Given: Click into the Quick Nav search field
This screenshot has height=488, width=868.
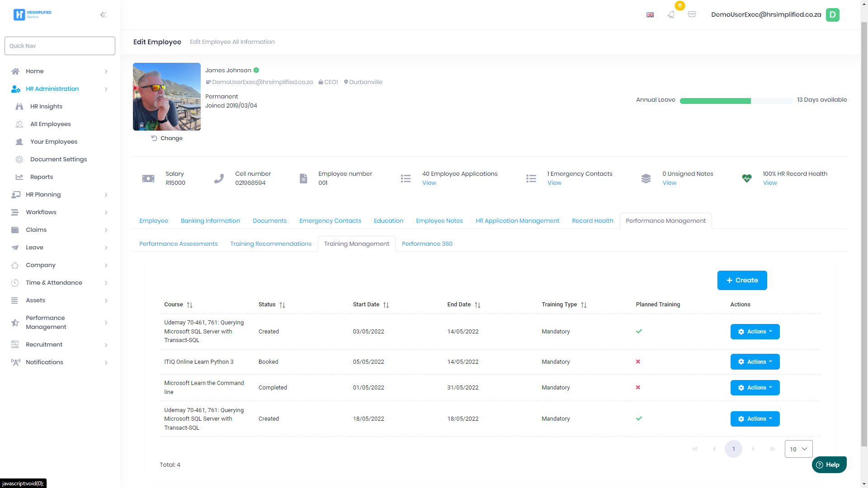Looking at the screenshot, I should (x=60, y=46).
